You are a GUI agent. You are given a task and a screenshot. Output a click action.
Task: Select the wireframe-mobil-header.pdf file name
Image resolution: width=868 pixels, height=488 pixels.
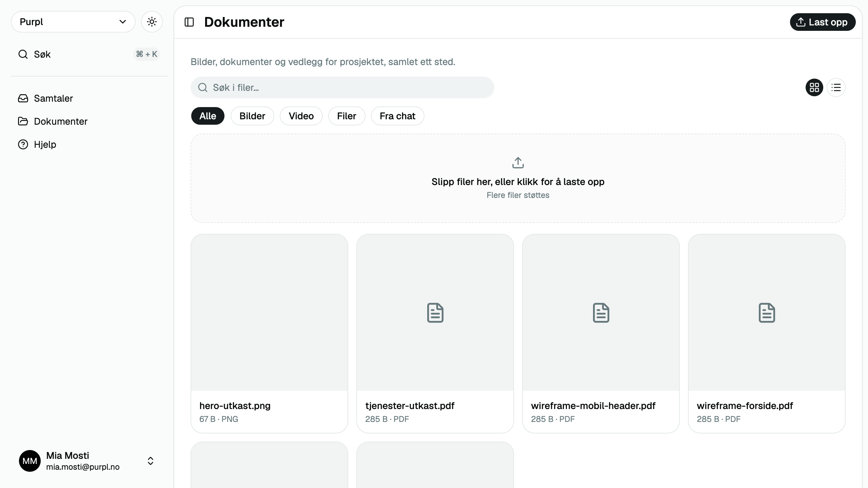click(593, 406)
